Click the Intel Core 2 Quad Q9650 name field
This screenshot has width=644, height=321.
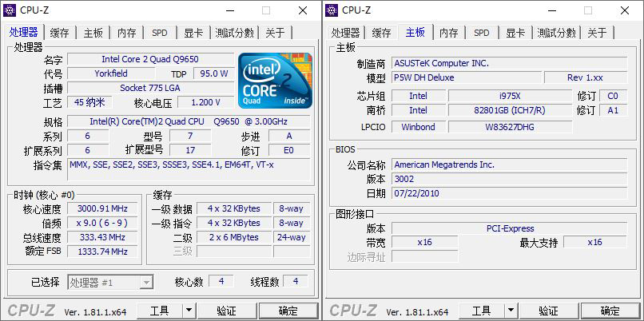point(150,59)
